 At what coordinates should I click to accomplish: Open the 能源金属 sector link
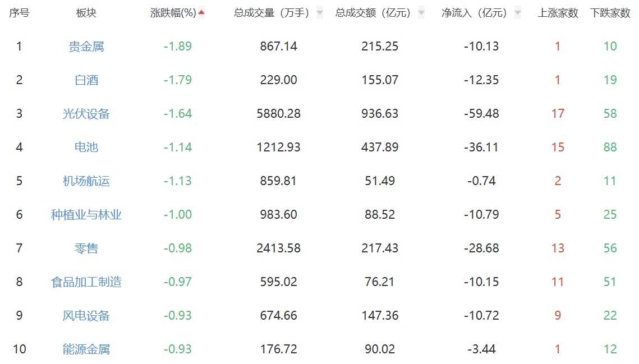[x=87, y=349]
